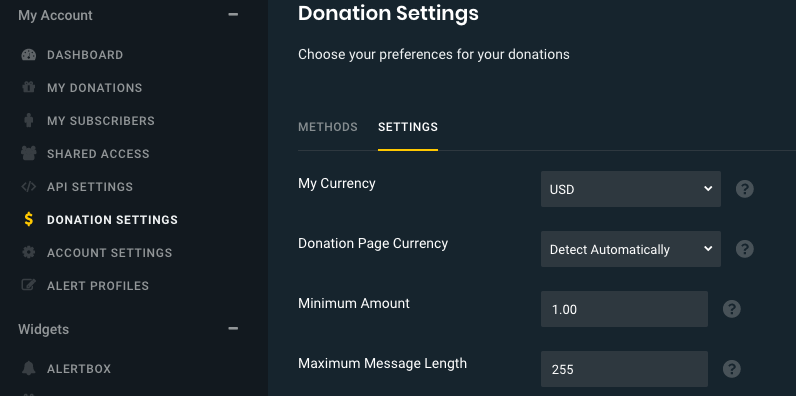The width and height of the screenshot is (796, 396).
Task: Show help for Maximum Message Length
Action: click(732, 369)
